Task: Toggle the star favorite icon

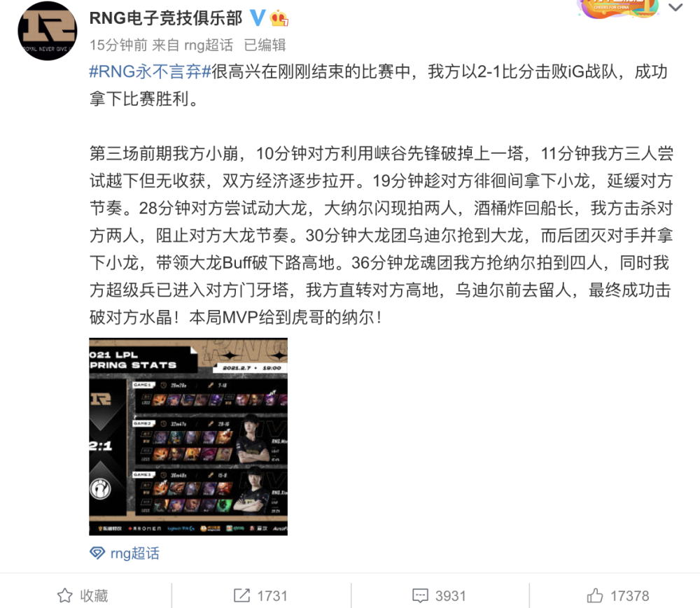Action: point(64,595)
